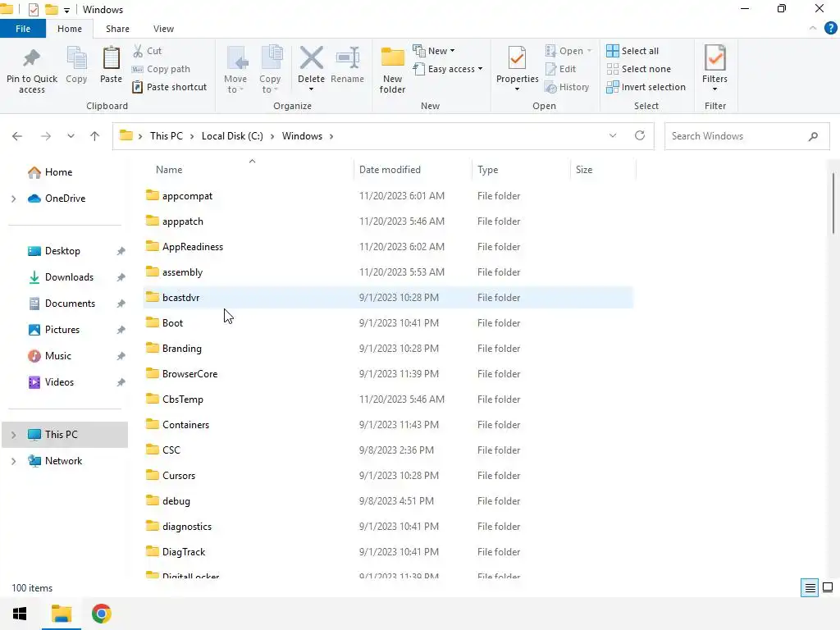Select the AppReadiness folder
This screenshot has width=840, height=630.
(x=388, y=247)
